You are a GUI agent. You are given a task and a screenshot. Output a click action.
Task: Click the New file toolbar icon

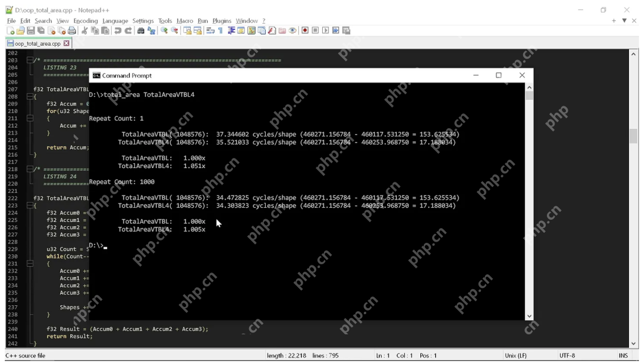[x=11, y=31]
